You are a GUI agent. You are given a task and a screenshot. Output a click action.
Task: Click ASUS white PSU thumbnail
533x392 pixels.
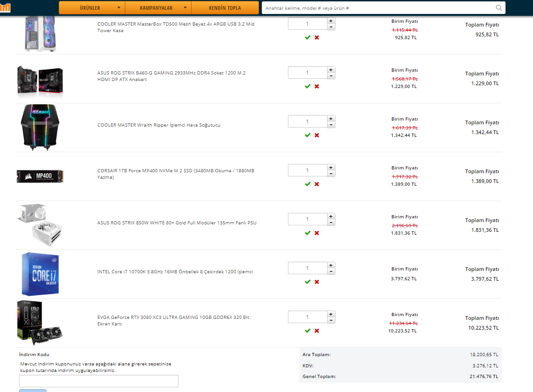pos(40,225)
